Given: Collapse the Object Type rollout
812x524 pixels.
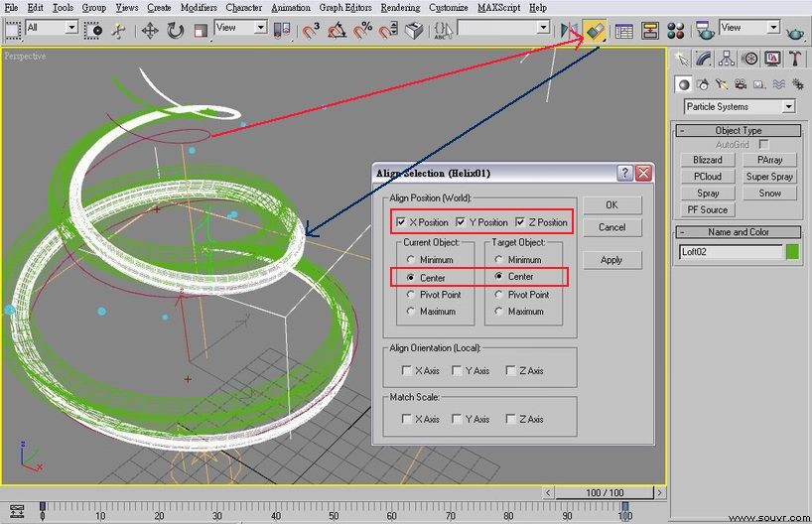Looking at the screenshot, I should coord(739,130).
